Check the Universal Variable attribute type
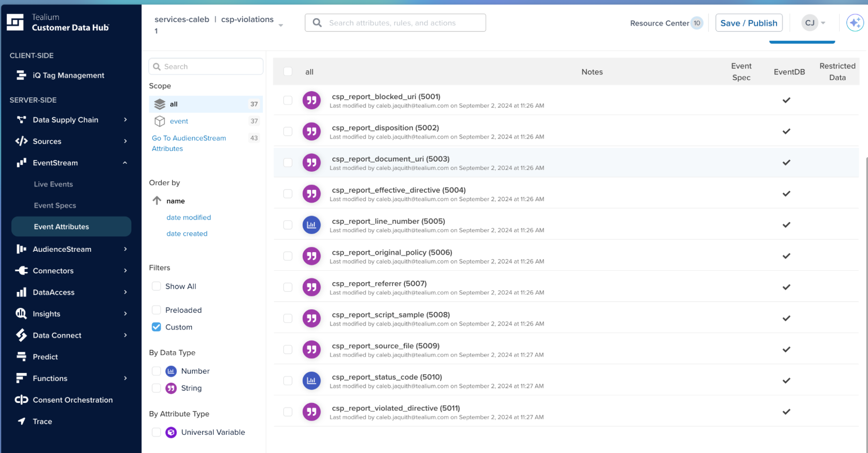This screenshot has width=868, height=453. pos(156,432)
